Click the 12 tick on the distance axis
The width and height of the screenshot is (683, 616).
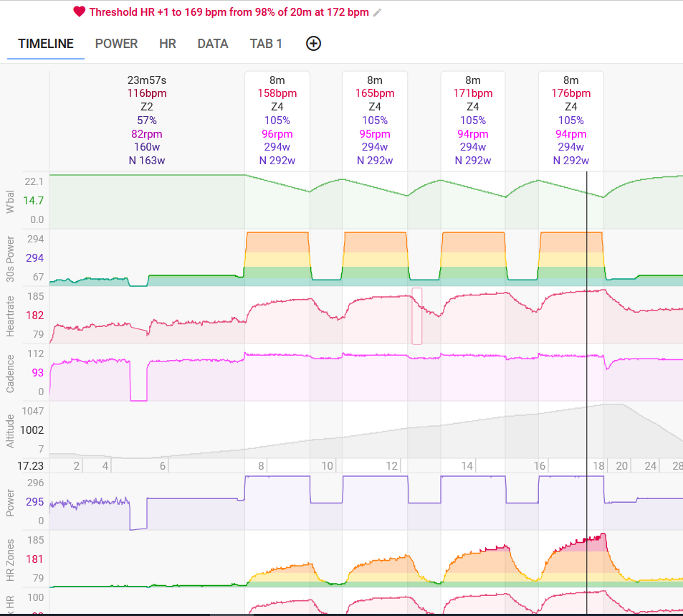click(x=391, y=466)
